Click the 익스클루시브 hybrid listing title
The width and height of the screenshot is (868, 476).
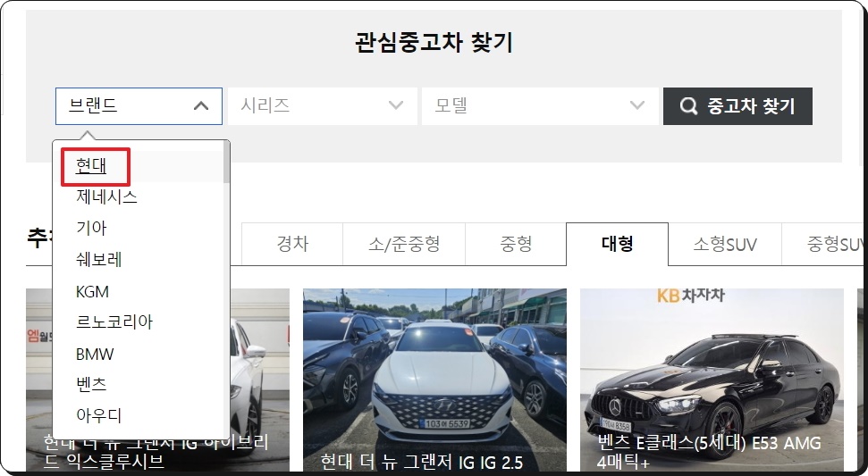(x=156, y=452)
